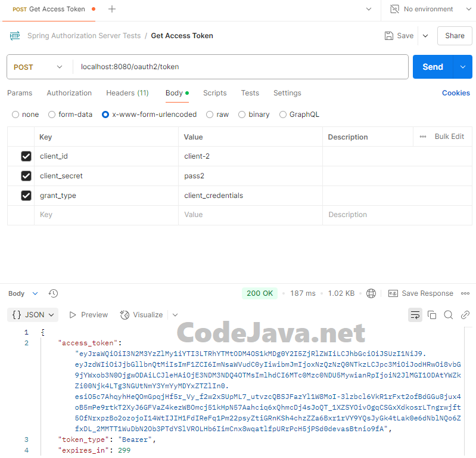Click the client_credentials value cell

coord(250,196)
